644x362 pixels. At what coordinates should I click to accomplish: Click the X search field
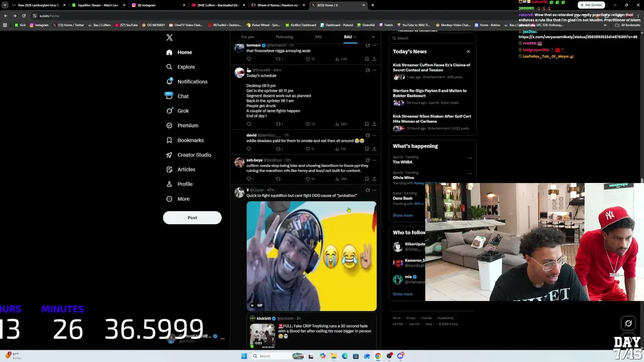pos(433,38)
